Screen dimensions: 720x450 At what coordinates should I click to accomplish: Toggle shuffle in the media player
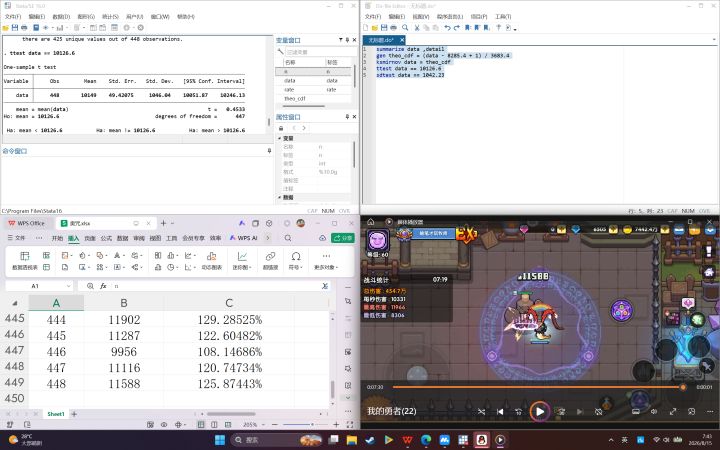pyautogui.click(x=481, y=412)
